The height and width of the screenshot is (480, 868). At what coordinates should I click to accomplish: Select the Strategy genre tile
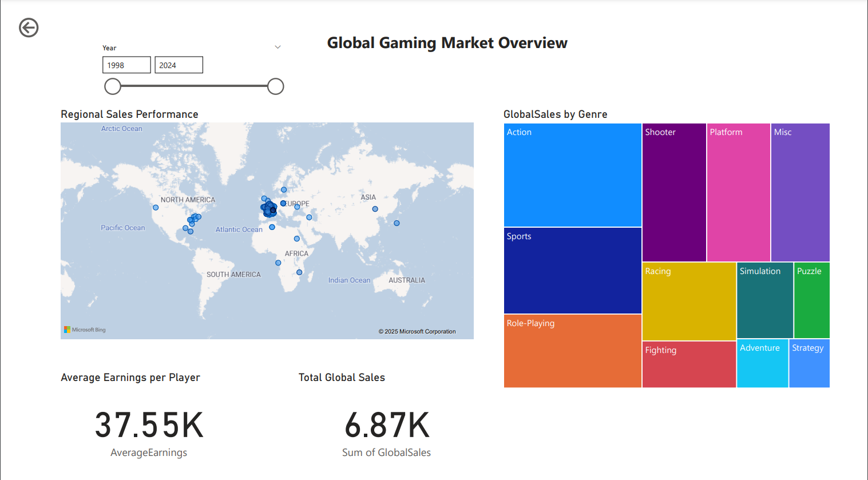pyautogui.click(x=809, y=364)
